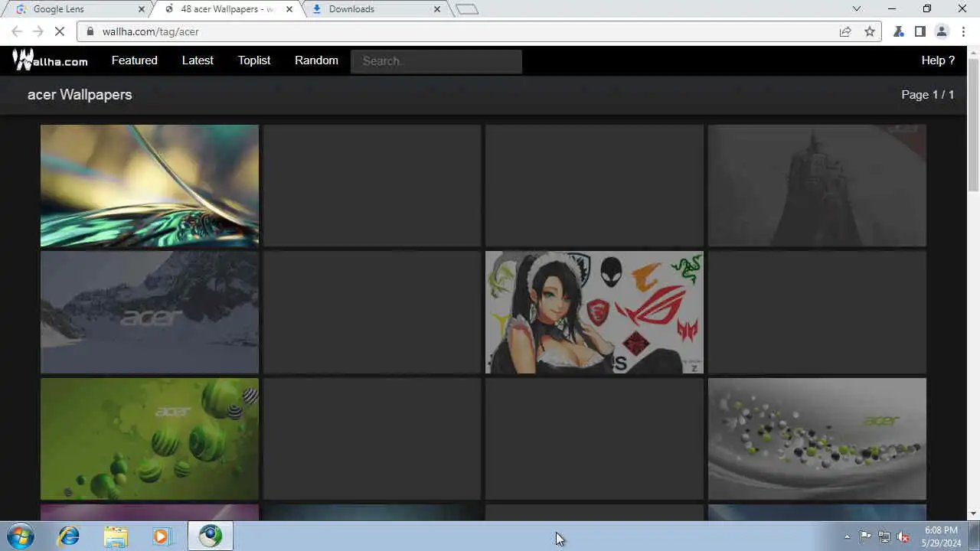
Task: Show hidden system tray icons
Action: point(847,536)
